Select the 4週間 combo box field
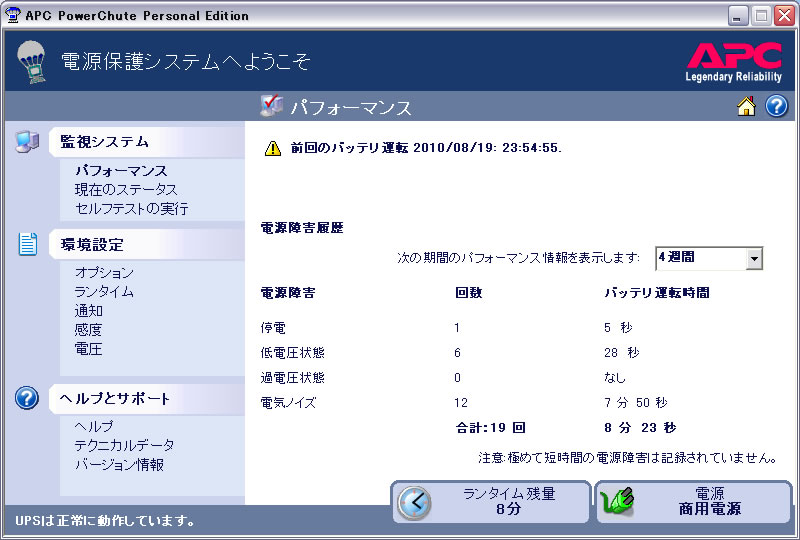This screenshot has height=540, width=800. point(709,258)
